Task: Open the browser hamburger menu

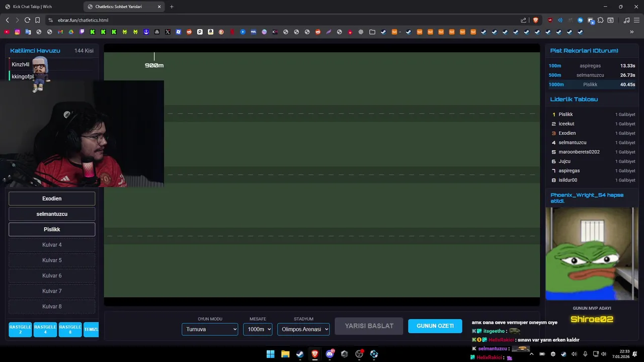Action: click(636, 20)
